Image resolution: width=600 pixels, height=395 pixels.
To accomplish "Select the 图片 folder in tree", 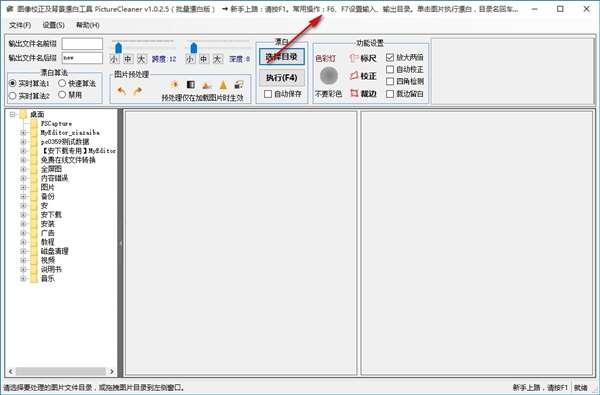I will point(47,187).
